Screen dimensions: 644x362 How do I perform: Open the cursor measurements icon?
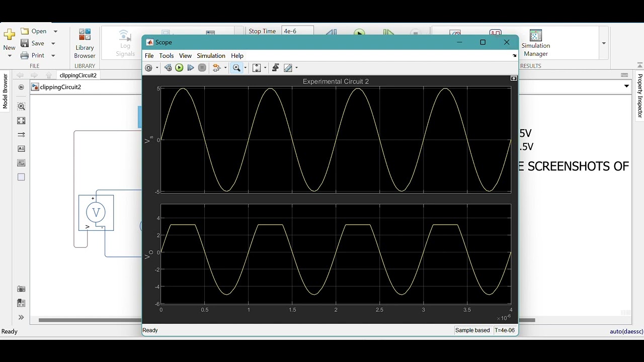click(288, 68)
